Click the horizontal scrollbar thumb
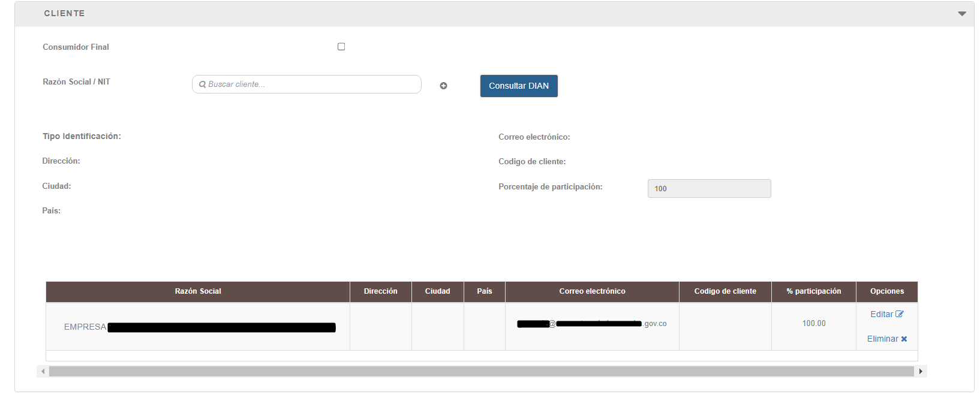The width and height of the screenshot is (980, 395). coord(481,372)
